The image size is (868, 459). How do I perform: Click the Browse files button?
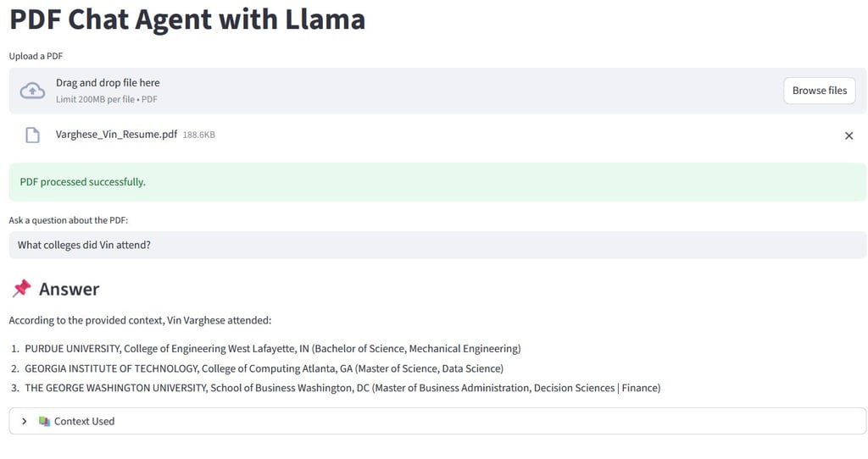[820, 91]
